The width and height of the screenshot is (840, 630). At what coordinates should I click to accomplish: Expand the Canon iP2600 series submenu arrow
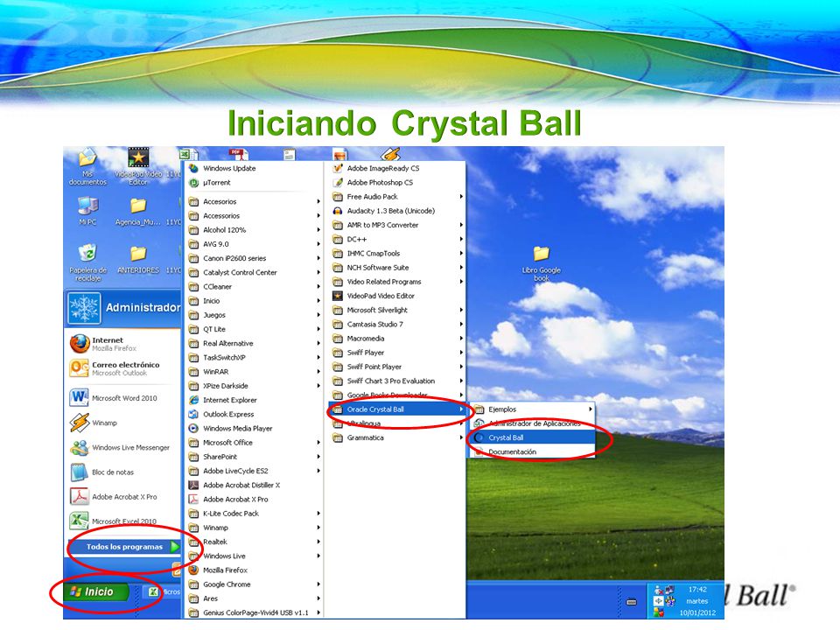point(318,258)
